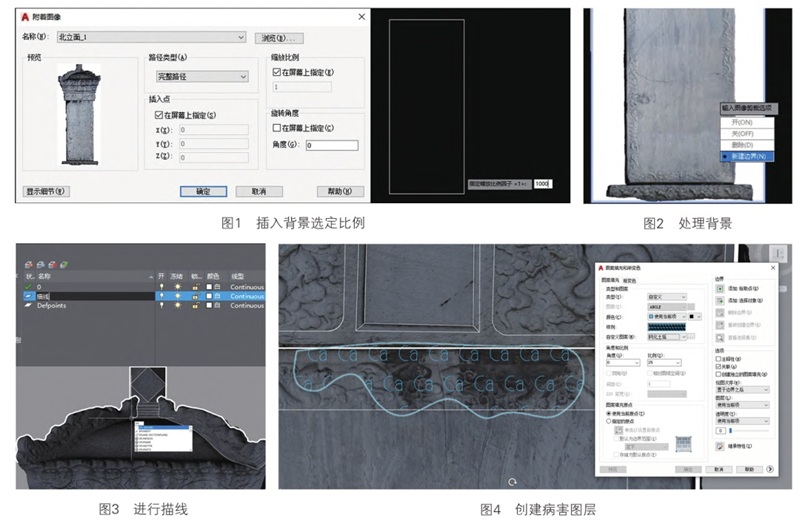The width and height of the screenshot is (800, 521).
Task: Click the 显示细节 button
Action: click(x=46, y=191)
